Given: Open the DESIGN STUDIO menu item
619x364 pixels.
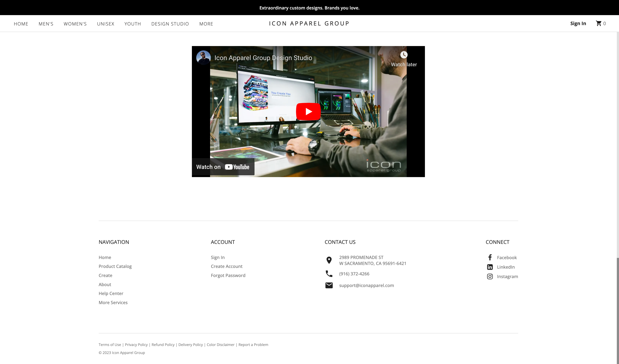Looking at the screenshot, I should pyautogui.click(x=170, y=24).
